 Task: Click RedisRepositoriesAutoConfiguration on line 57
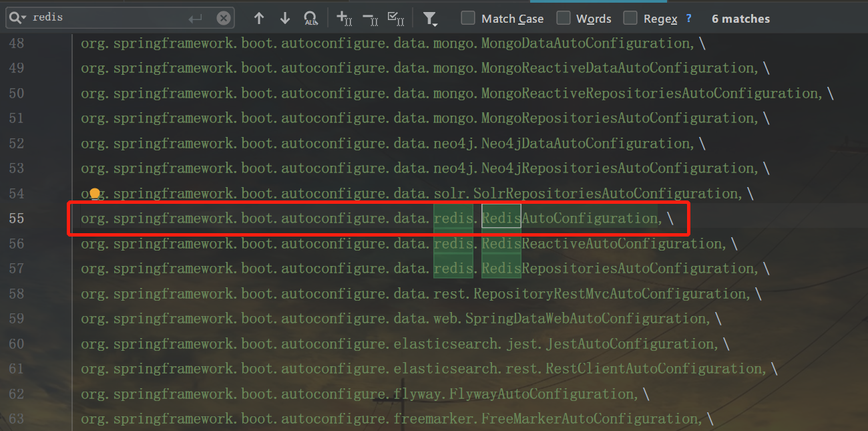pos(618,269)
